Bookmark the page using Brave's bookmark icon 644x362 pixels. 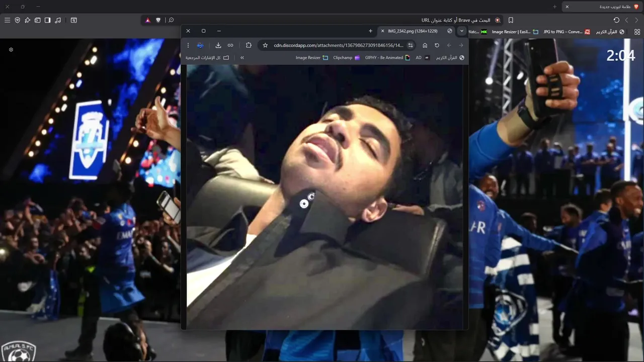(x=511, y=20)
